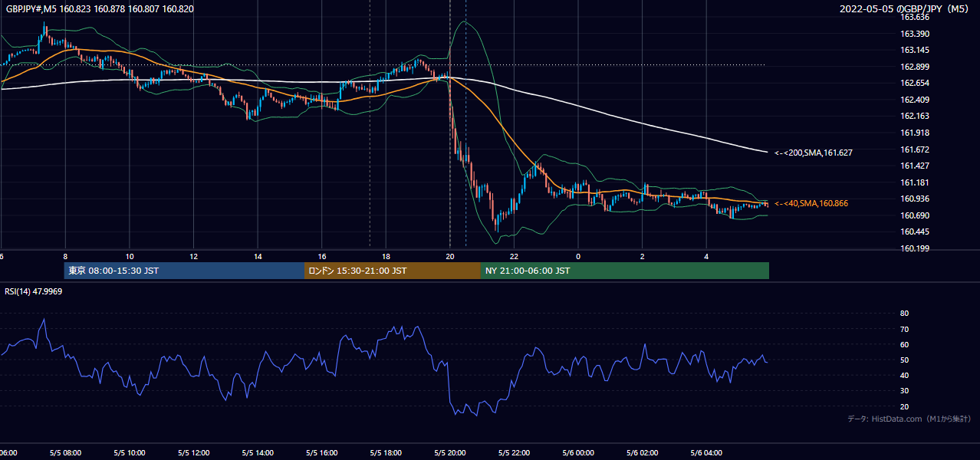
Task: Click the 5/5 22:00 time axis label
Action: pos(515,453)
